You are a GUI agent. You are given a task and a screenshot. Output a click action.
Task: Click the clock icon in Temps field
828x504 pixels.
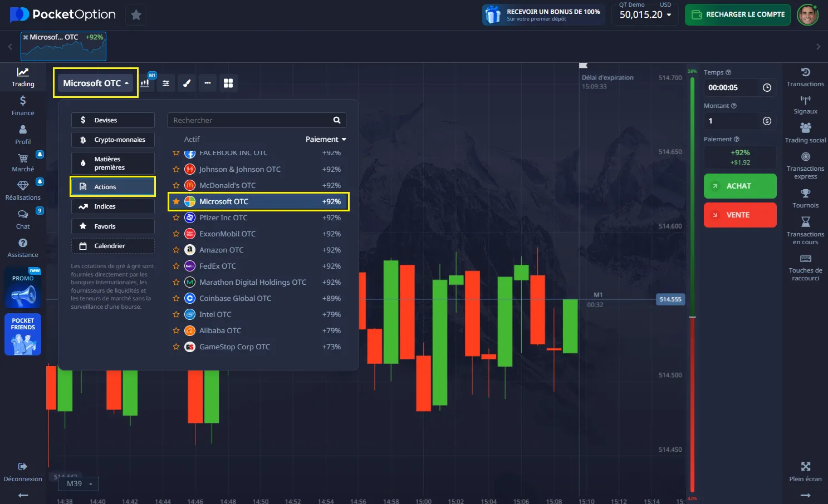point(767,87)
